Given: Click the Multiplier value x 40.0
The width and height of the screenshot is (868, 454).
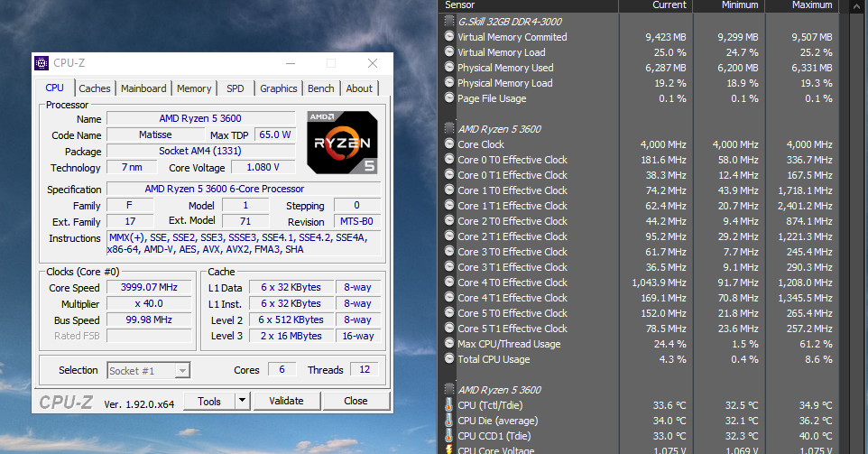Looking at the screenshot, I should [149, 303].
